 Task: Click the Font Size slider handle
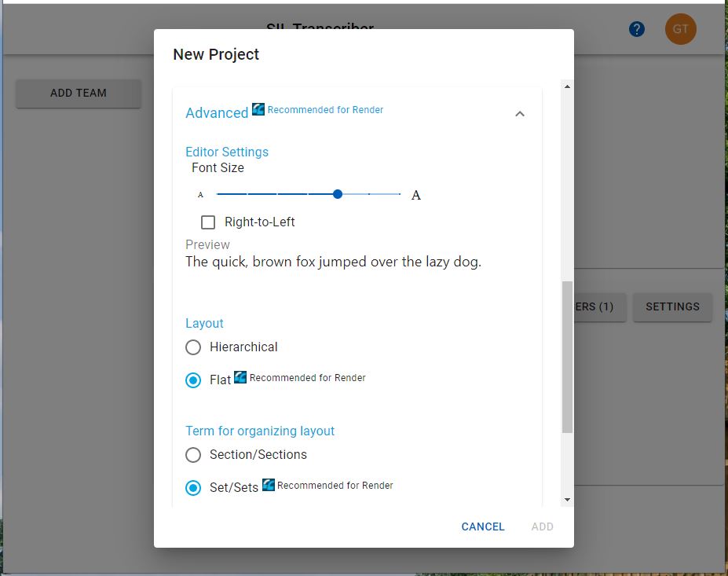pyautogui.click(x=338, y=194)
